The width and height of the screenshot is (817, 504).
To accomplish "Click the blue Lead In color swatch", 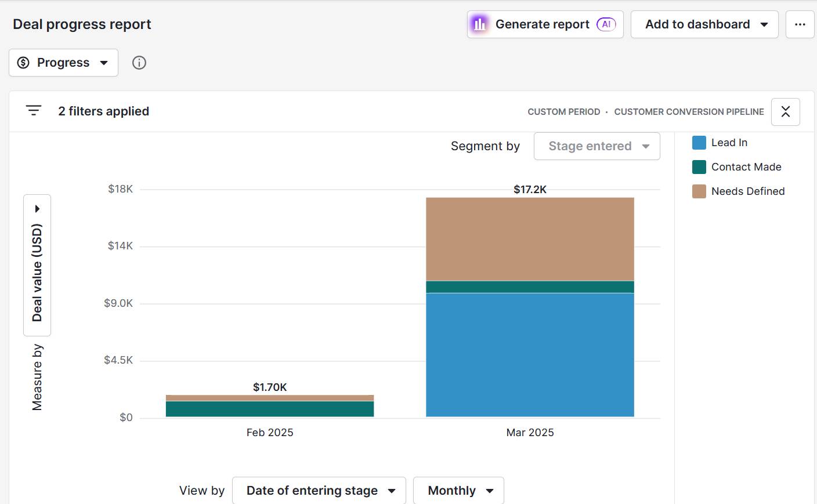I will pos(698,142).
